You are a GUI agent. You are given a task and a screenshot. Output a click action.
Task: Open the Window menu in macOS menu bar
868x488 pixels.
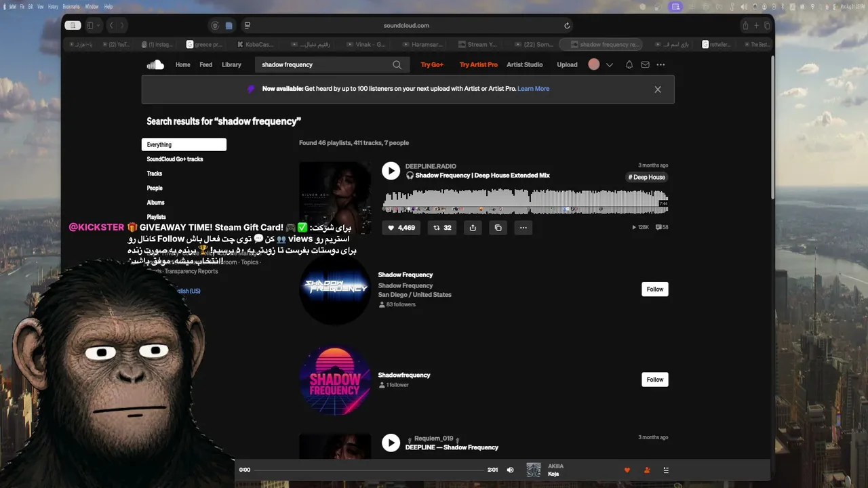[92, 6]
